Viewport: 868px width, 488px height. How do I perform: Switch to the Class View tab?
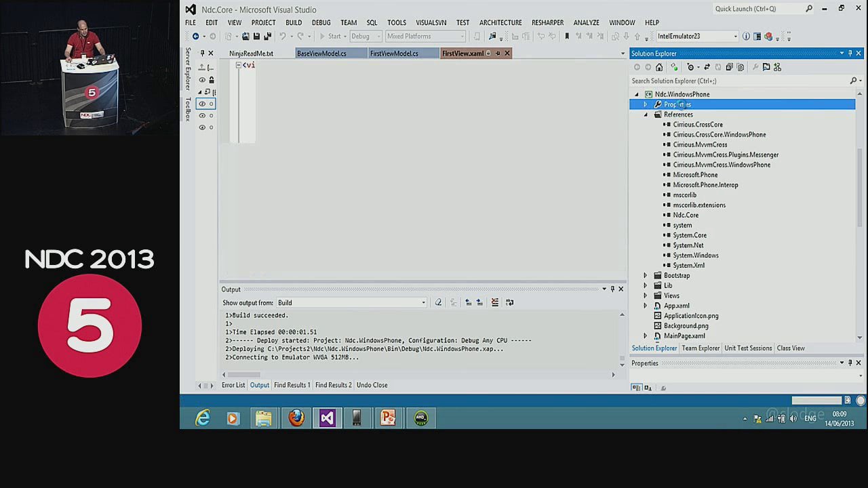tap(791, 348)
